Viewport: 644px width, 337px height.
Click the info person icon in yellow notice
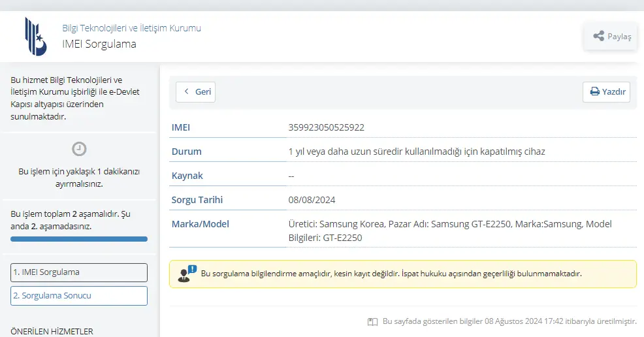pos(187,274)
